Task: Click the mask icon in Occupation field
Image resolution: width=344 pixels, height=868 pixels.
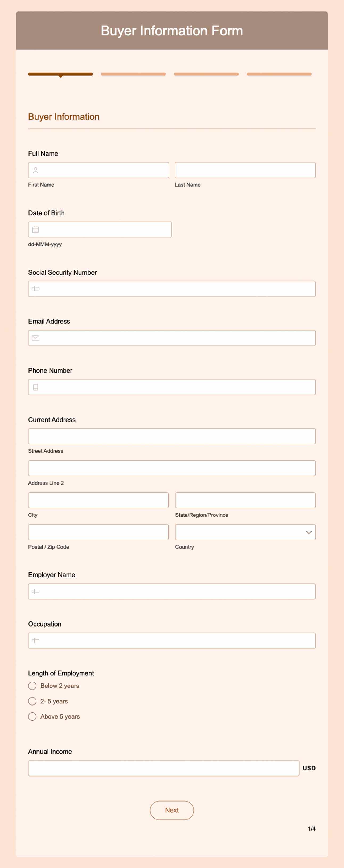Action: [35, 640]
